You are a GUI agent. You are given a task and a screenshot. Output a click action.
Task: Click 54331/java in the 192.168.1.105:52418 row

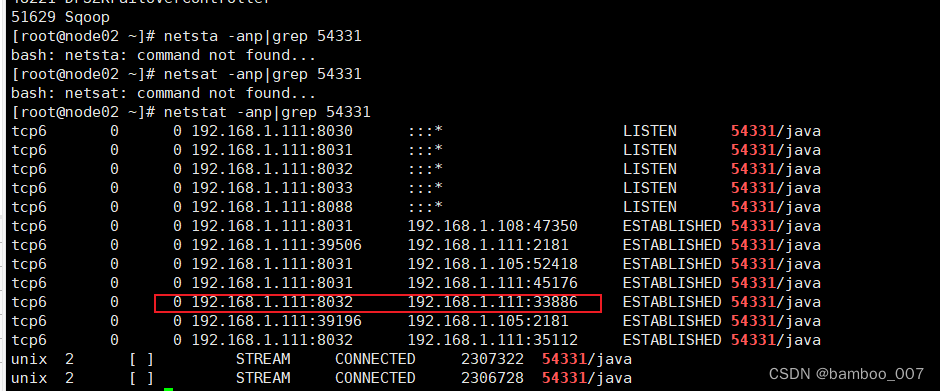(776, 264)
